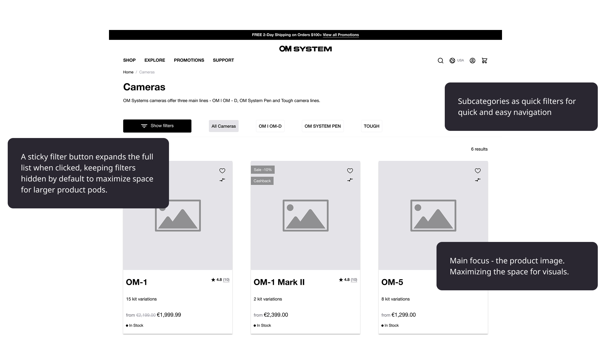The width and height of the screenshot is (611, 364).
Task: Click compare arrows icon on OM-5 card
Action: click(x=478, y=180)
